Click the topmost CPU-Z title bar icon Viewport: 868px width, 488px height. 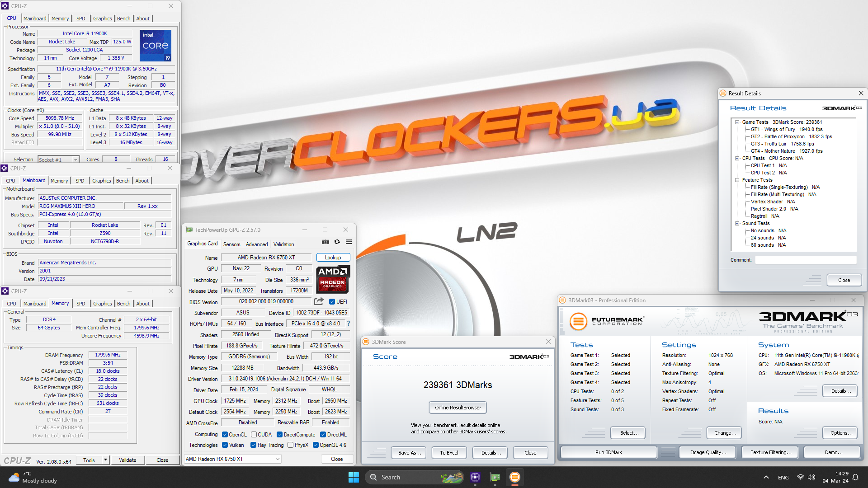coord(5,6)
